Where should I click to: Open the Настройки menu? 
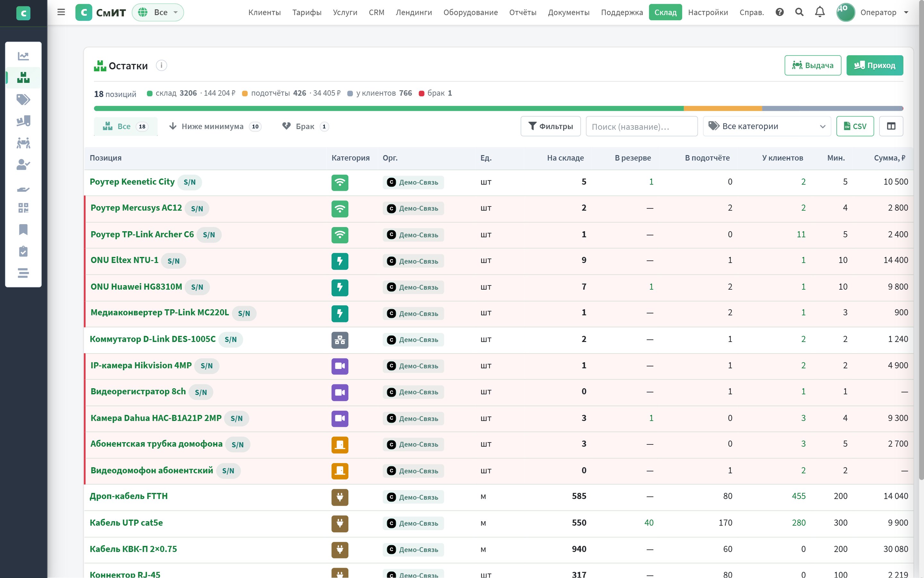pos(708,12)
